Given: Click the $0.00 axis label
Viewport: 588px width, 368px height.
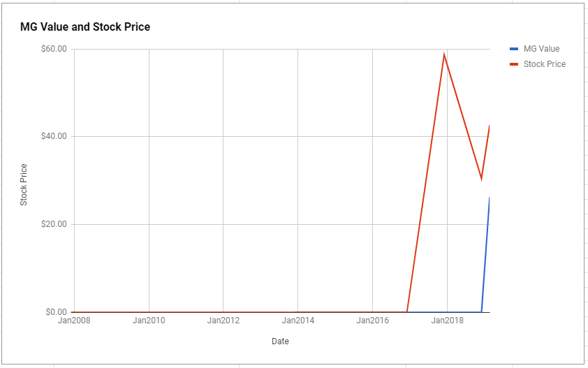Looking at the screenshot, I should (57, 312).
